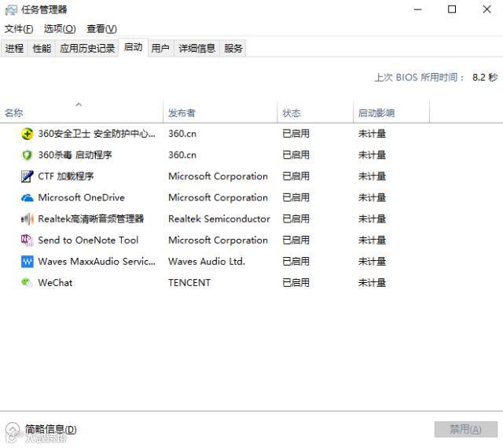Close the 任务管理器 window
The width and height of the screenshot is (503, 448).
[x=487, y=9]
